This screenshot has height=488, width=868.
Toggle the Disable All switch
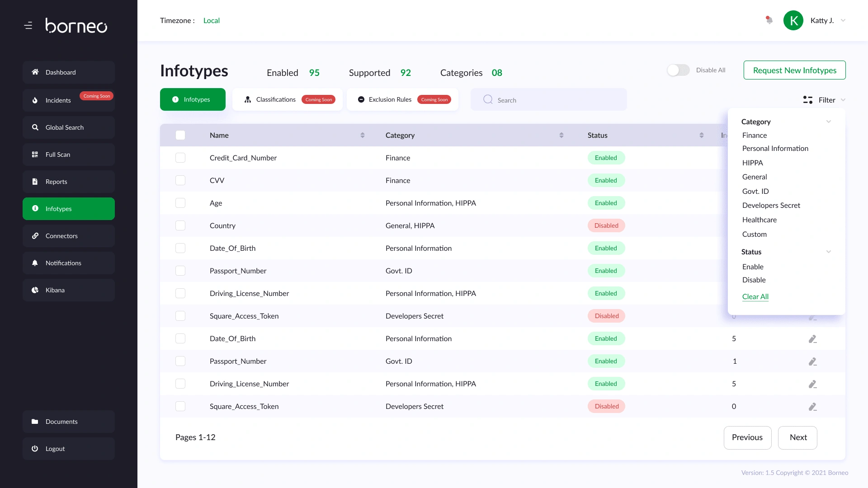pos(678,70)
